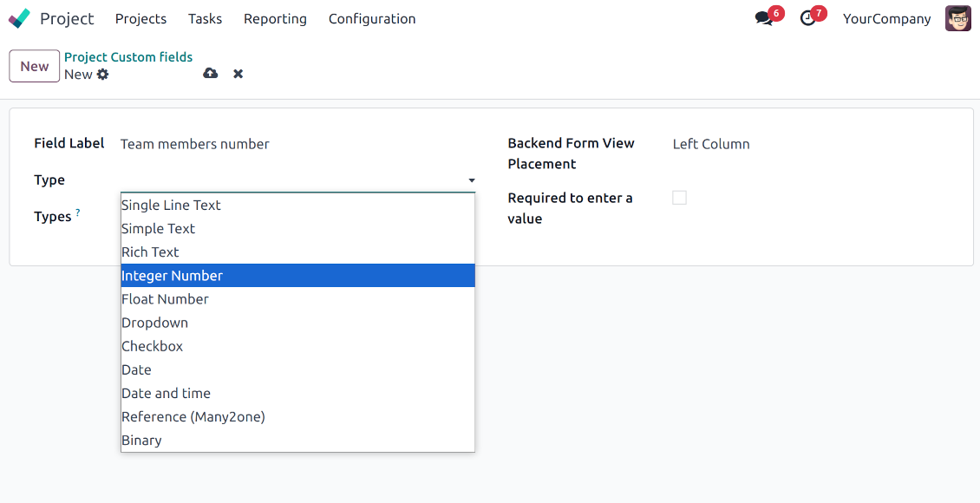Click the user avatar picture
The height and width of the screenshot is (503, 980).
(x=957, y=18)
